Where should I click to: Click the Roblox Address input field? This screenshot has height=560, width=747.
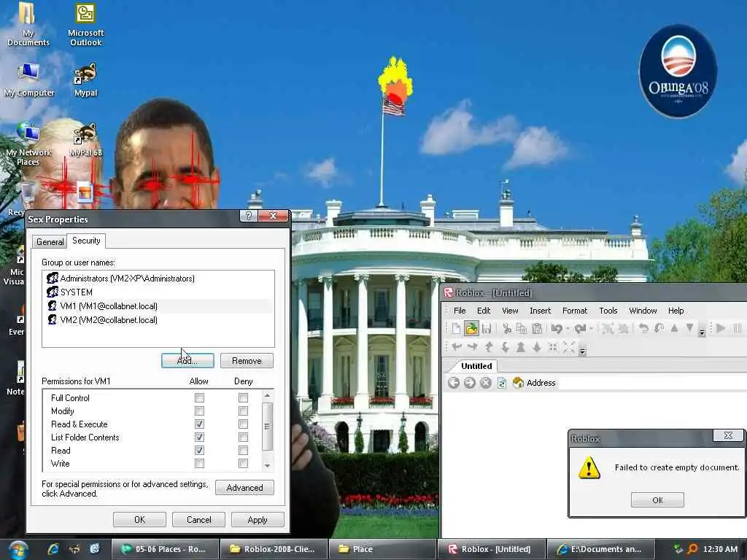651,383
